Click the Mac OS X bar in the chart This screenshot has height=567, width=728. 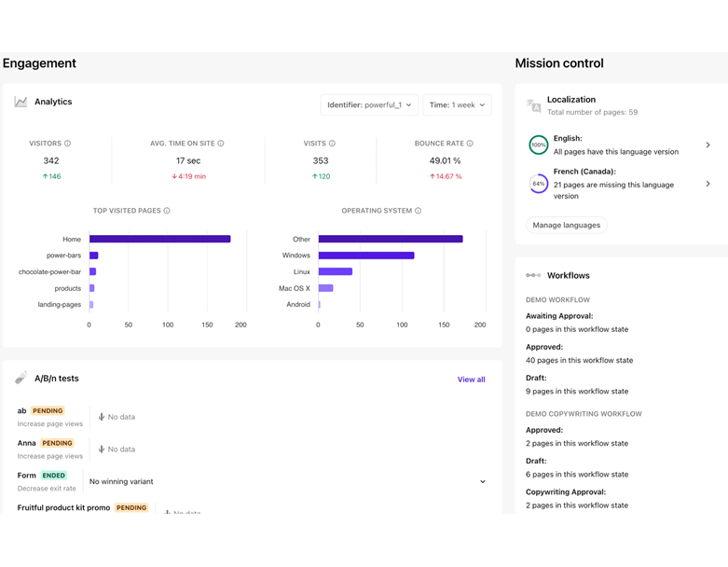coord(326,288)
